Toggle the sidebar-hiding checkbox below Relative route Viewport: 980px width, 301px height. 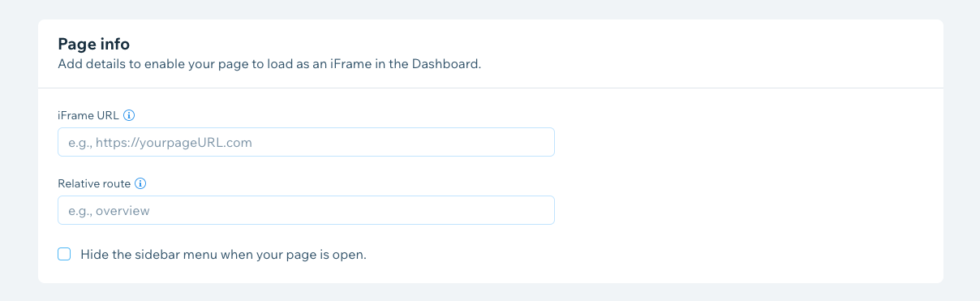64,254
